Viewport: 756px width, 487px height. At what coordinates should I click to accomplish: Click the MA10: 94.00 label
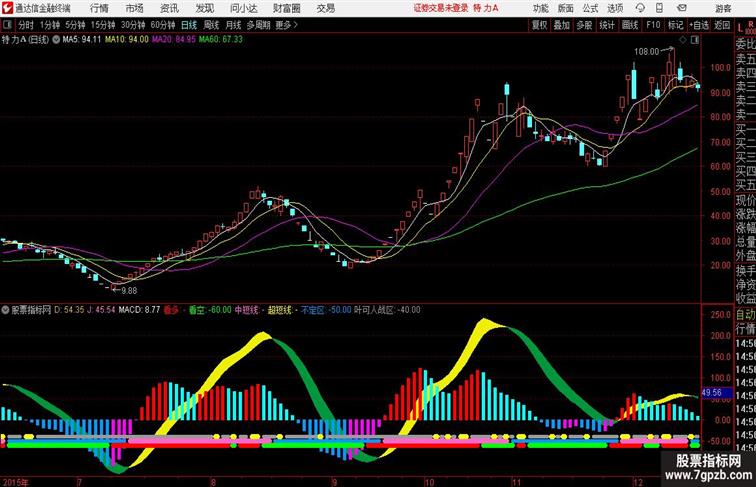pyautogui.click(x=127, y=40)
